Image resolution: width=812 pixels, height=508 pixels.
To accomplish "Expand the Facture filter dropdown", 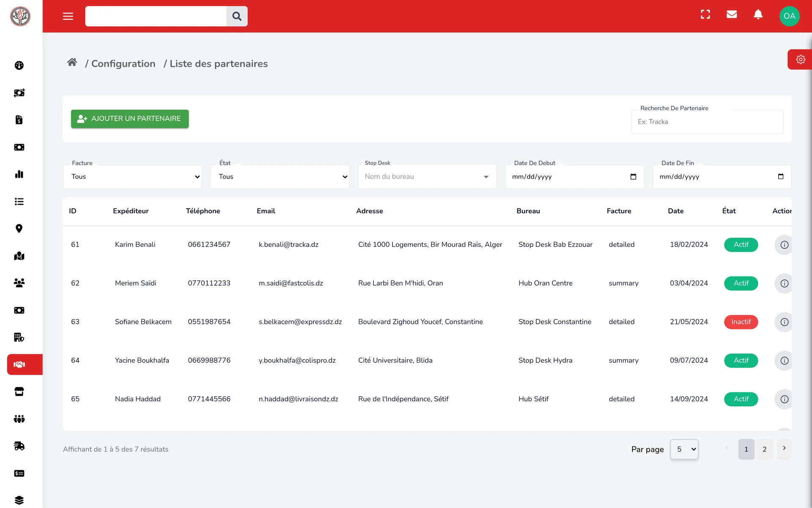I will pyautogui.click(x=132, y=177).
